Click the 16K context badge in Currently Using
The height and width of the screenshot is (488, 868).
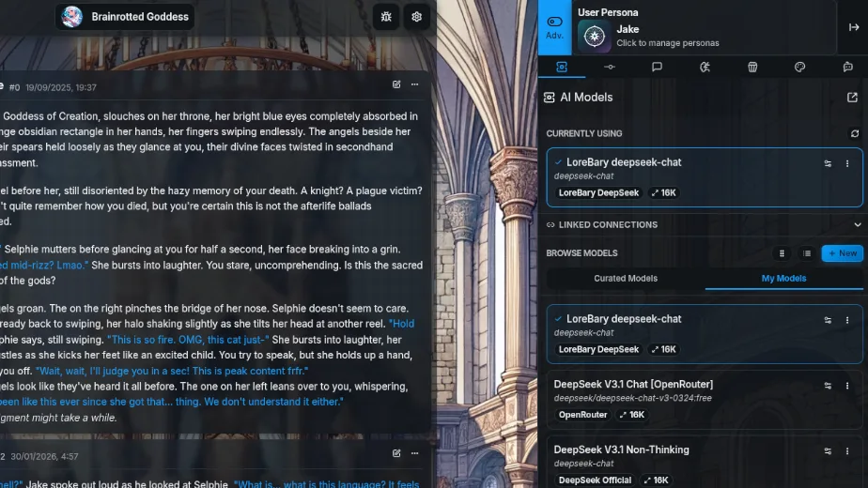point(664,192)
